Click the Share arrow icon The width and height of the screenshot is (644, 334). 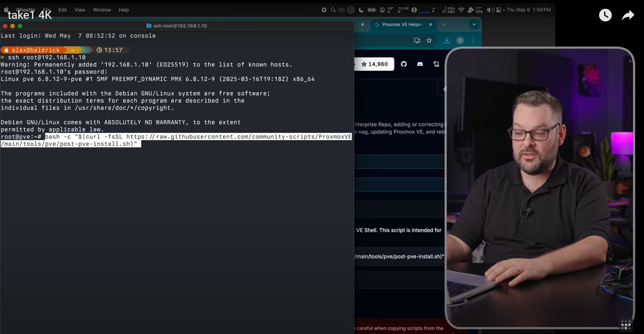[x=628, y=15]
